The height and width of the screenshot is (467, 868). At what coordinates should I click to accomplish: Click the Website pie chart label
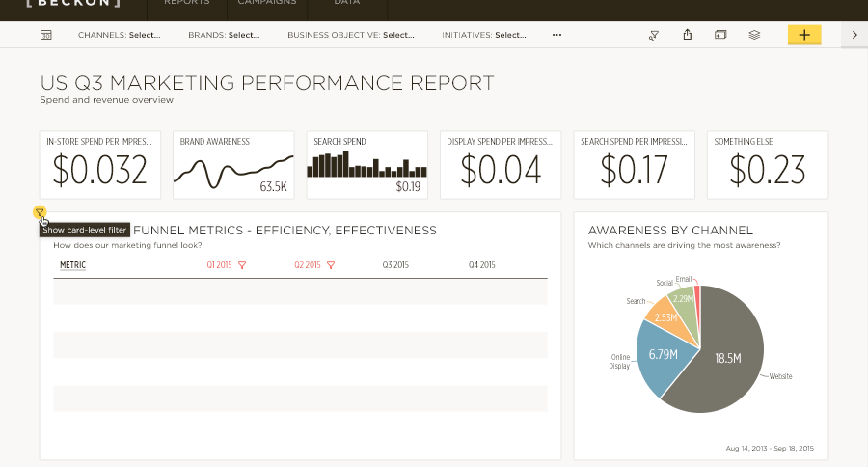point(780,376)
